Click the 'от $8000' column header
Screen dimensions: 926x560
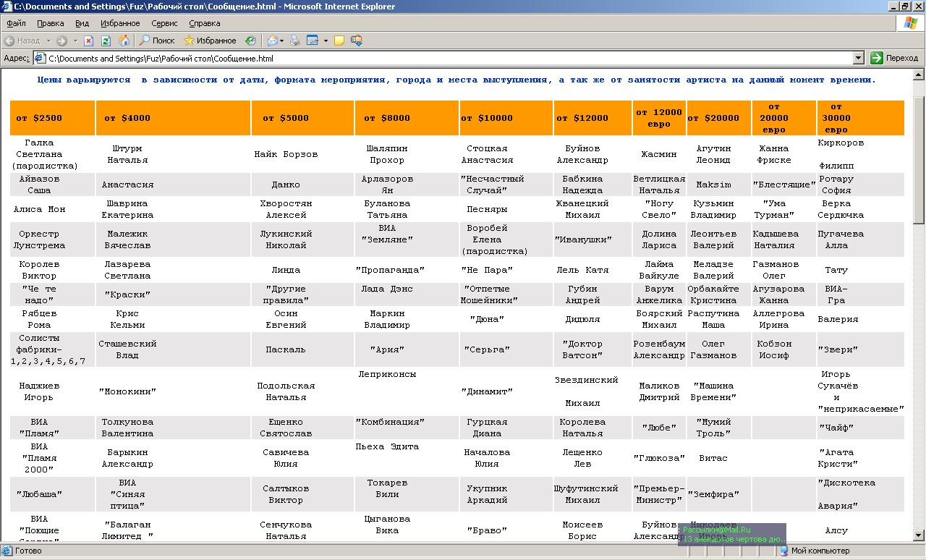click(407, 118)
